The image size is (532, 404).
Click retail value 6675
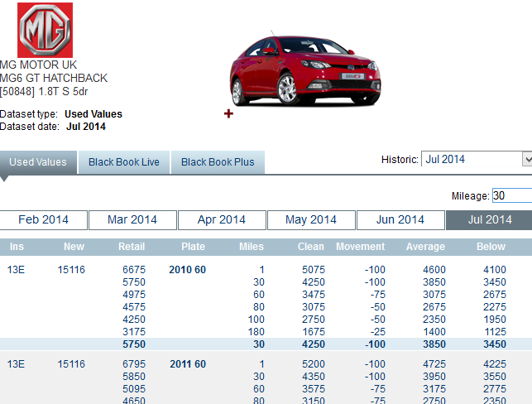tap(134, 270)
